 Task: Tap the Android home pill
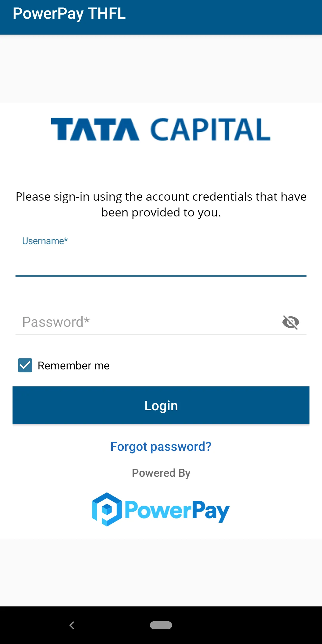coord(161,625)
